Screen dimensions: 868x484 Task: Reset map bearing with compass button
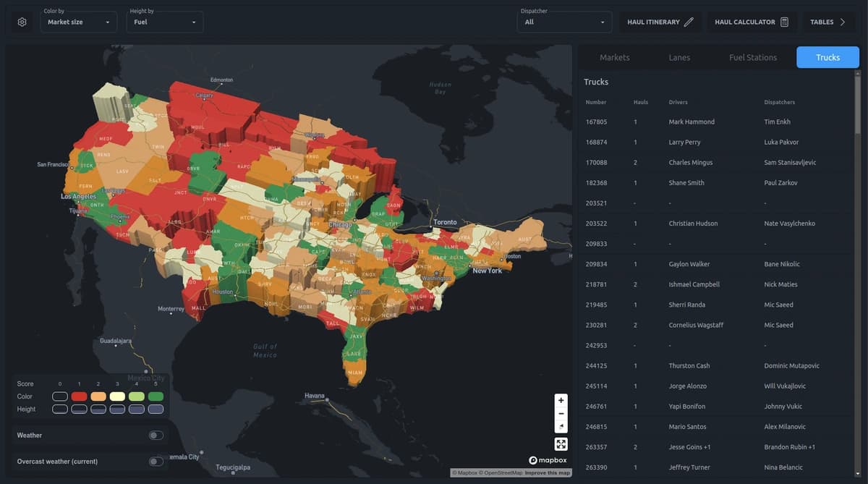(x=561, y=426)
